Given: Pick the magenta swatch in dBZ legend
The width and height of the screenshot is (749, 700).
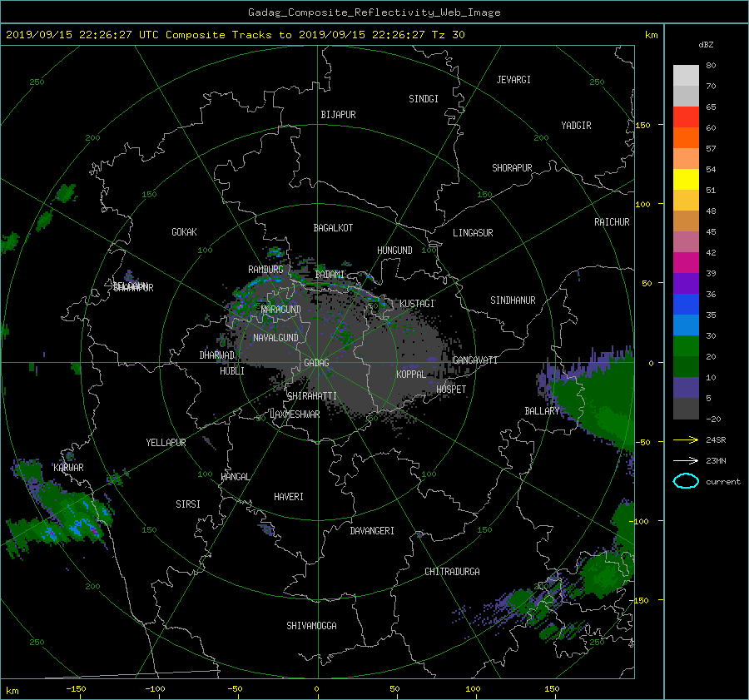Looking at the screenshot, I should point(686,263).
